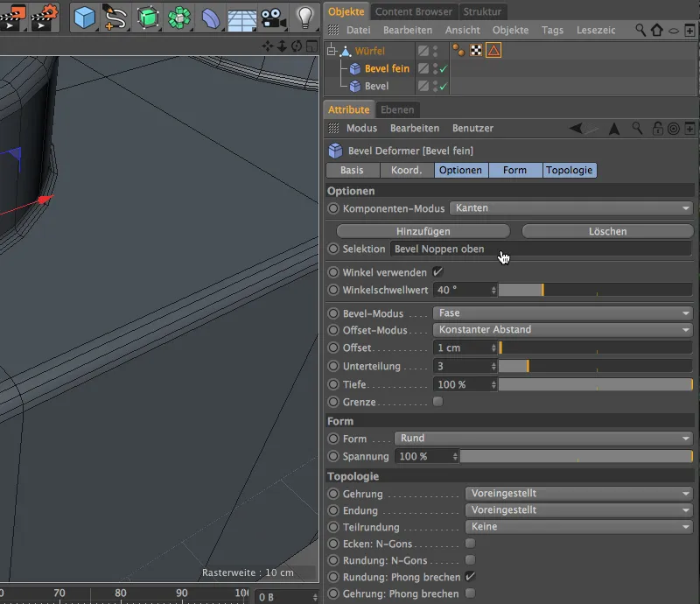Open the Tags menu
The height and width of the screenshot is (604, 700).
tap(552, 30)
